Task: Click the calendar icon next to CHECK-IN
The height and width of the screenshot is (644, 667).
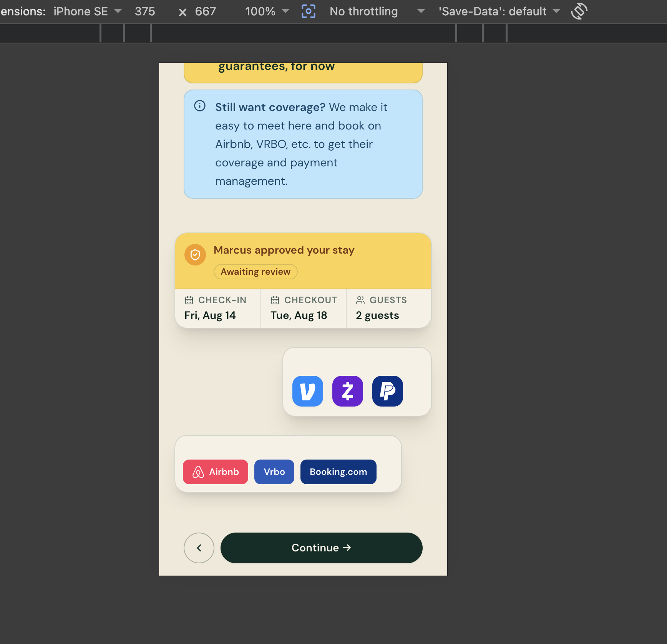Action: pos(189,300)
